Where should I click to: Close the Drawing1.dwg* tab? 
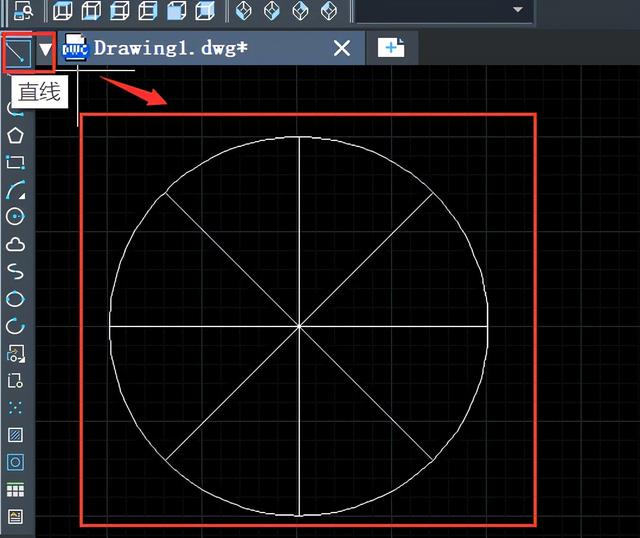[x=342, y=48]
